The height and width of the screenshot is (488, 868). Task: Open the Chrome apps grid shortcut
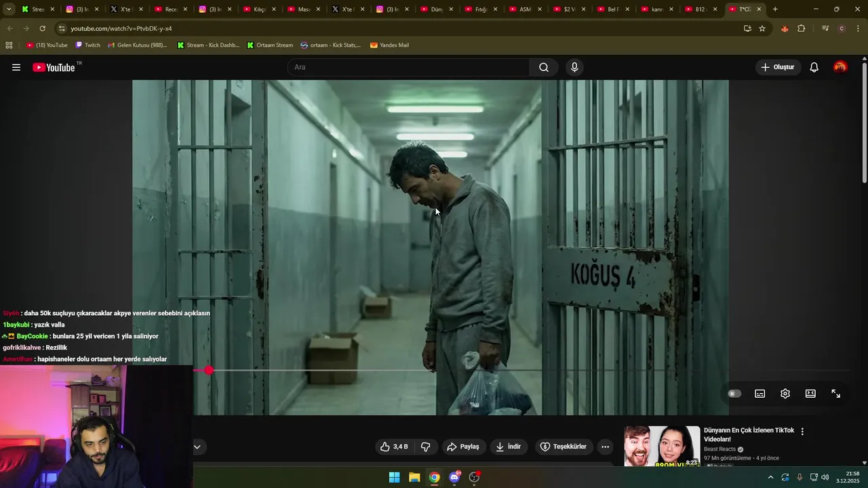point(9,45)
